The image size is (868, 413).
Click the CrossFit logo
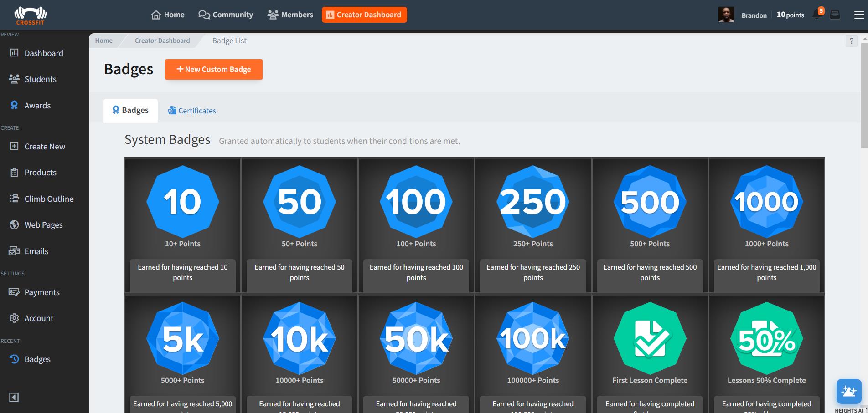31,15
